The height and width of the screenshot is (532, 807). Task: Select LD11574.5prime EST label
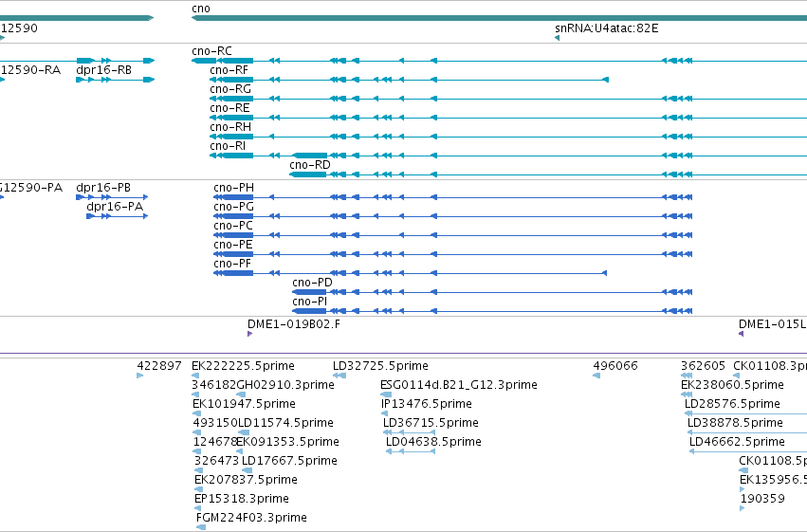coord(285,424)
